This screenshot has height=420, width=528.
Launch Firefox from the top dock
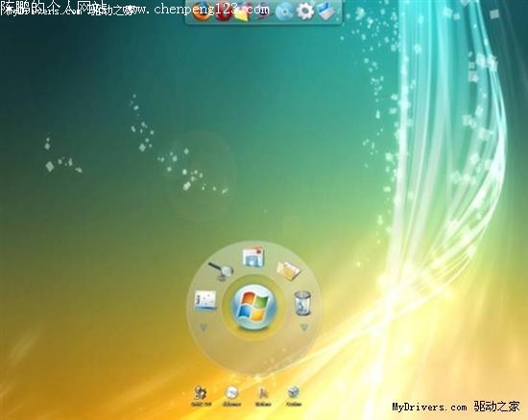pyautogui.click(x=203, y=12)
